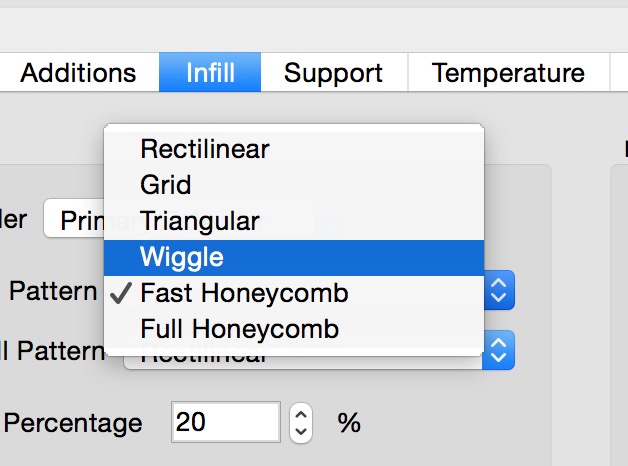
Task: Open the Primary extruder dropdown
Action: (x=75, y=220)
